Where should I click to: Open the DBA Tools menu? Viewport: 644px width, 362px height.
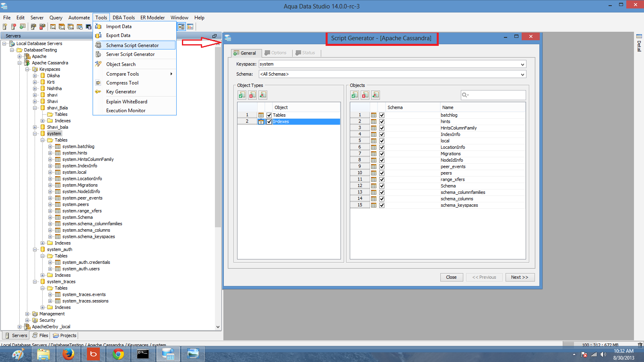click(124, 17)
